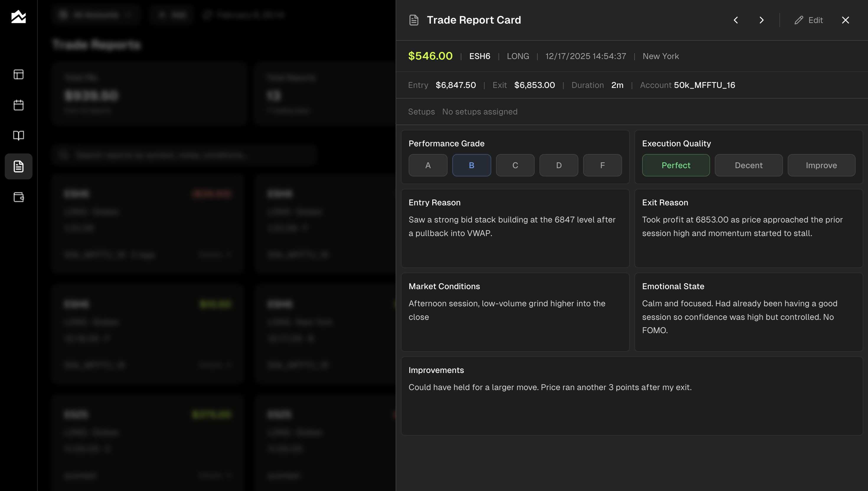
Task: Click the app logo icon in sidebar
Action: click(19, 17)
